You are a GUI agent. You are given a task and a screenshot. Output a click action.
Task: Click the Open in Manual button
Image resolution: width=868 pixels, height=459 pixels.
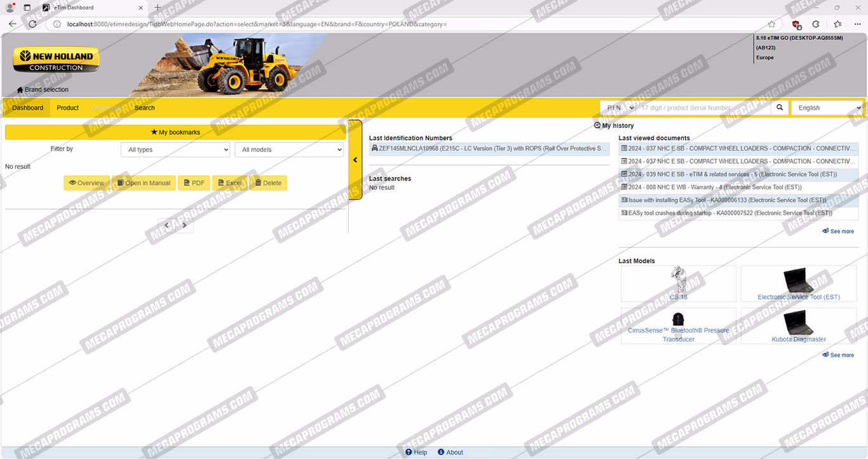[144, 183]
